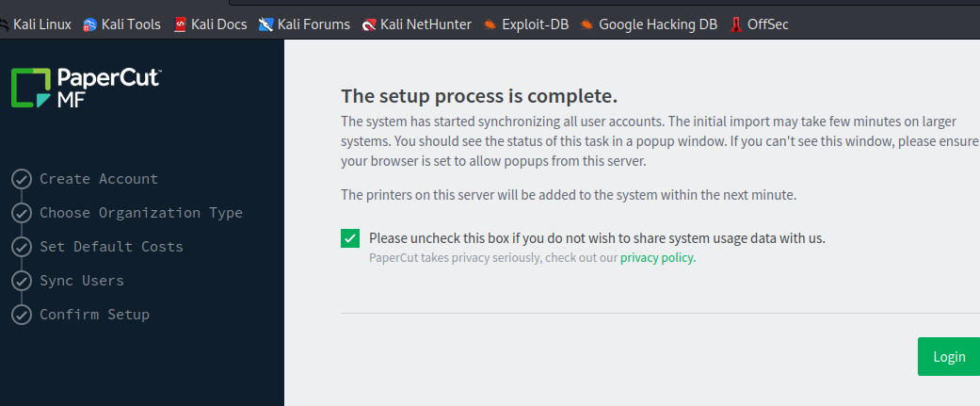Uncheck the share system usage data checkbox
Screen dimensions: 980x406
click(x=350, y=238)
